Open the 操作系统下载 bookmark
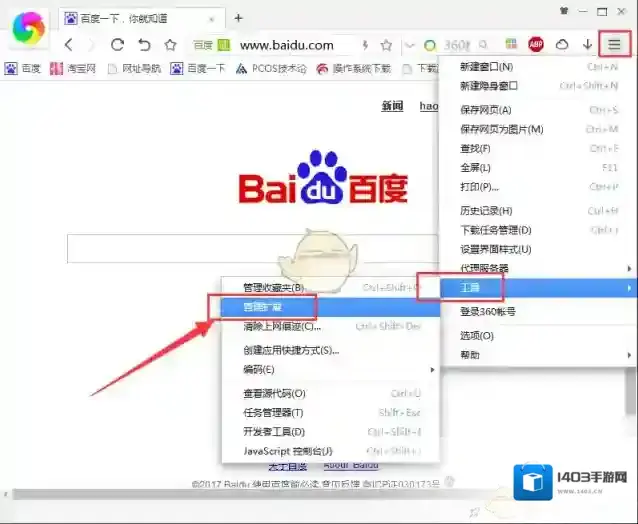638x524 pixels. pyautogui.click(x=354, y=69)
